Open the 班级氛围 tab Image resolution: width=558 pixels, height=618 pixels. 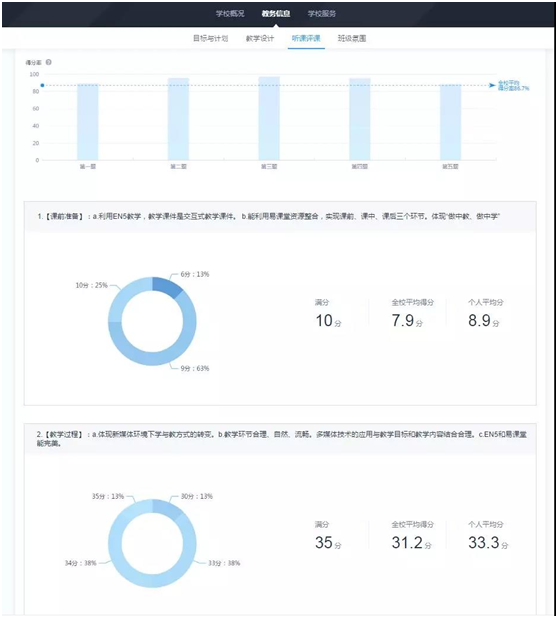point(352,38)
